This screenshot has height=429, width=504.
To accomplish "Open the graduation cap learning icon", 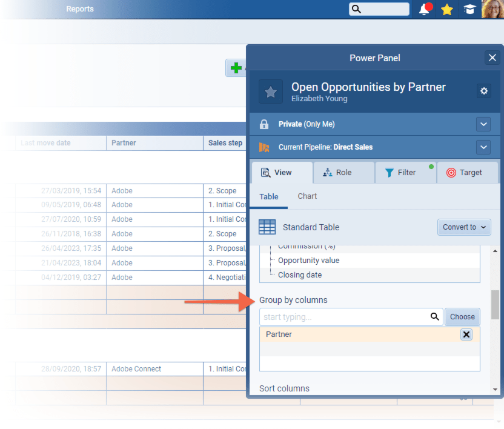I will pos(469,9).
